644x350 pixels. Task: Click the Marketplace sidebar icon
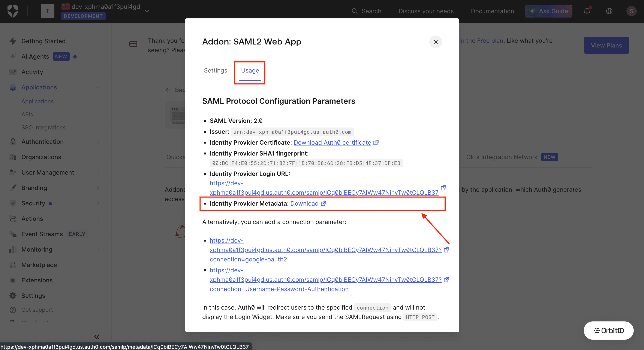[13, 265]
